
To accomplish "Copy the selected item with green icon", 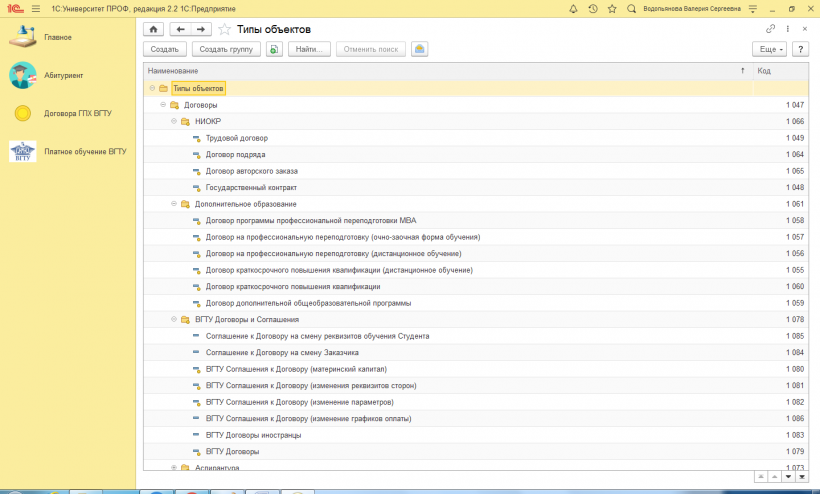I will [x=274, y=49].
